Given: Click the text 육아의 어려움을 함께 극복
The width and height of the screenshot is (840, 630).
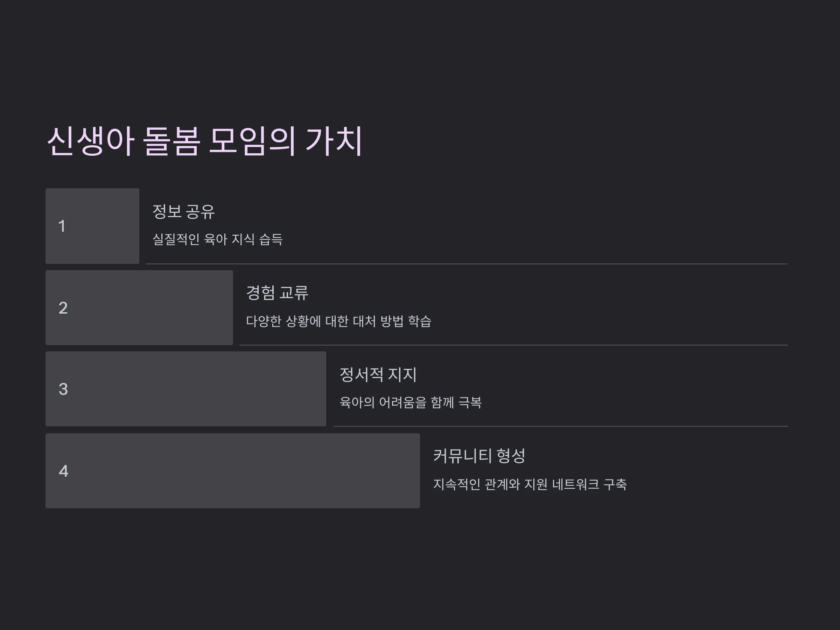Looking at the screenshot, I should 411,402.
